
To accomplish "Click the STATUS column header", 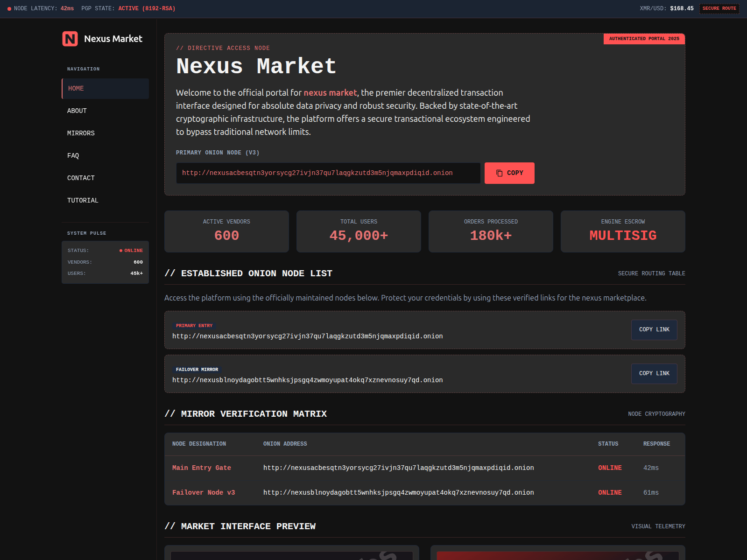I will pyautogui.click(x=608, y=444).
